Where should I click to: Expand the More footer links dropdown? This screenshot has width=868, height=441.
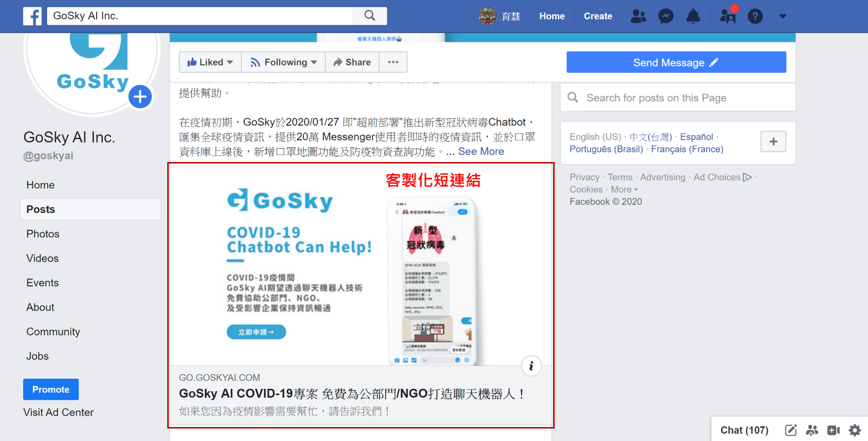pyautogui.click(x=624, y=189)
